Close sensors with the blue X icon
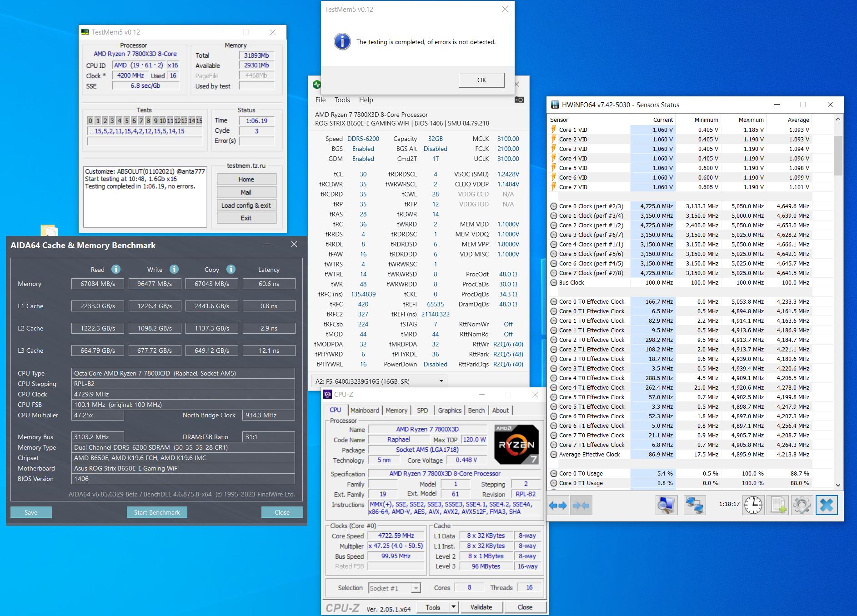Image resolution: width=857 pixels, height=616 pixels. 826,505
